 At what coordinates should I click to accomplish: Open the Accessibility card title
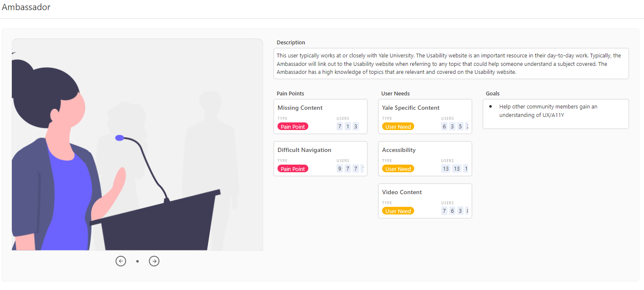click(x=399, y=150)
